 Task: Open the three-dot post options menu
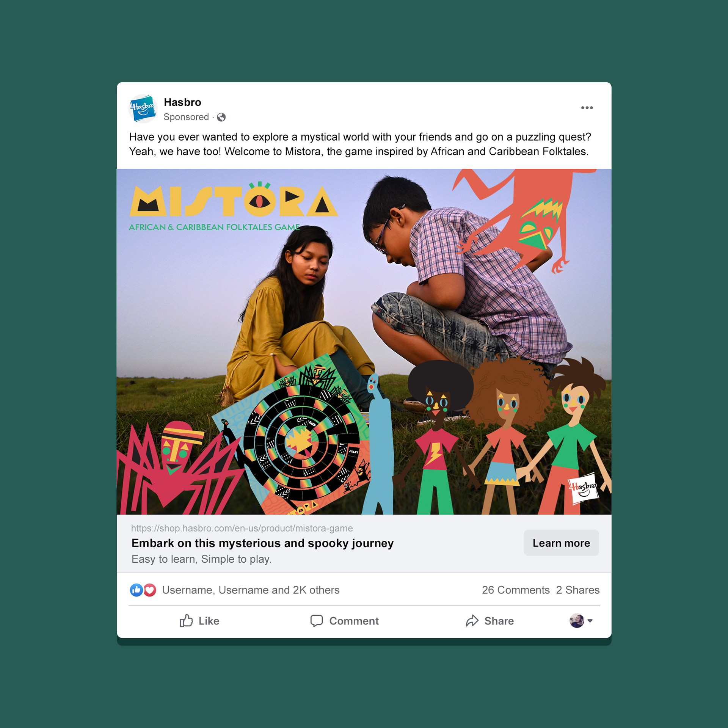click(587, 108)
